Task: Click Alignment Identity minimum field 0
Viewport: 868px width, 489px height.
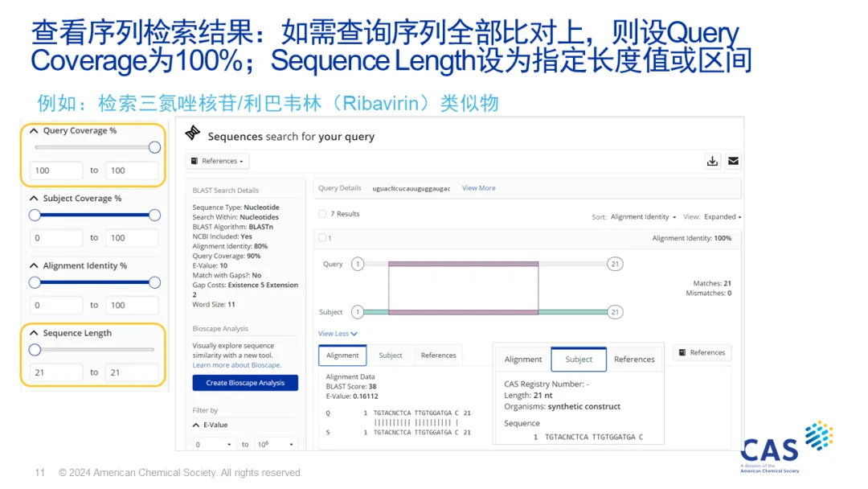Action: (x=56, y=305)
